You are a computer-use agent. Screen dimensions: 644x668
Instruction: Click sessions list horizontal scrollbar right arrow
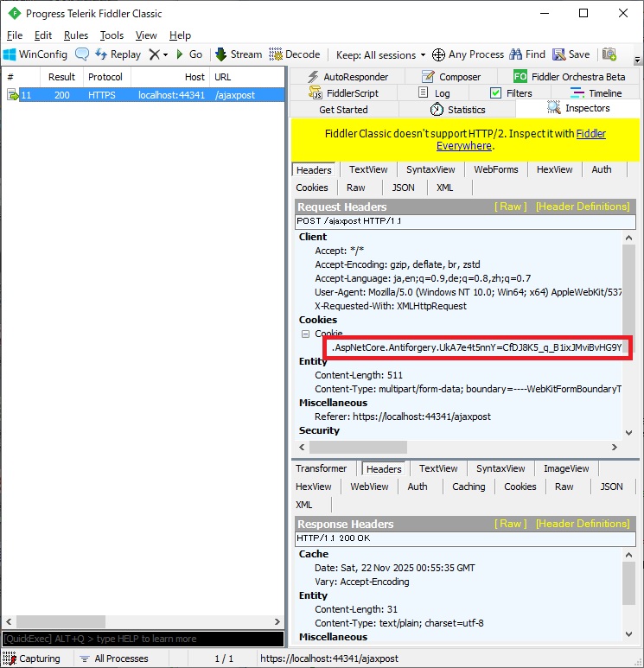(x=277, y=621)
